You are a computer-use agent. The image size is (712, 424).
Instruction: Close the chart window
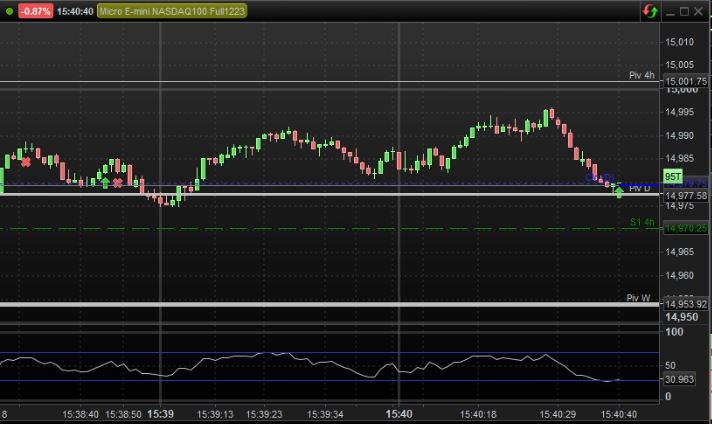tap(698, 11)
